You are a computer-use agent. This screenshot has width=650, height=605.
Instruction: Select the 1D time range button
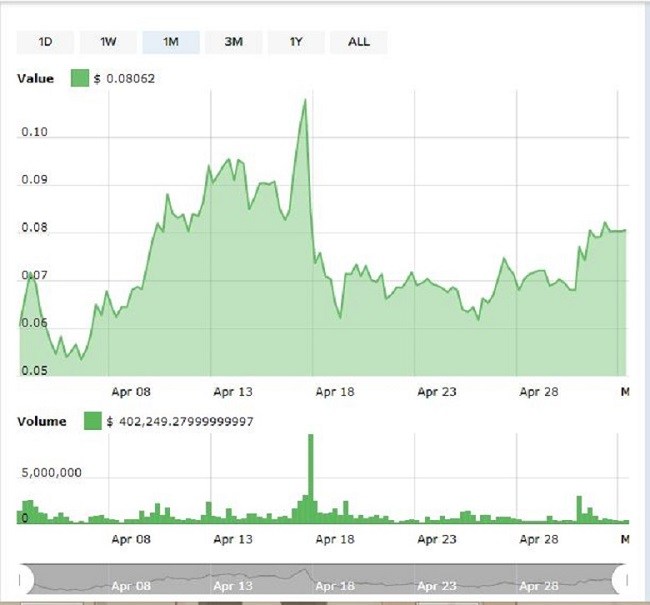(45, 42)
